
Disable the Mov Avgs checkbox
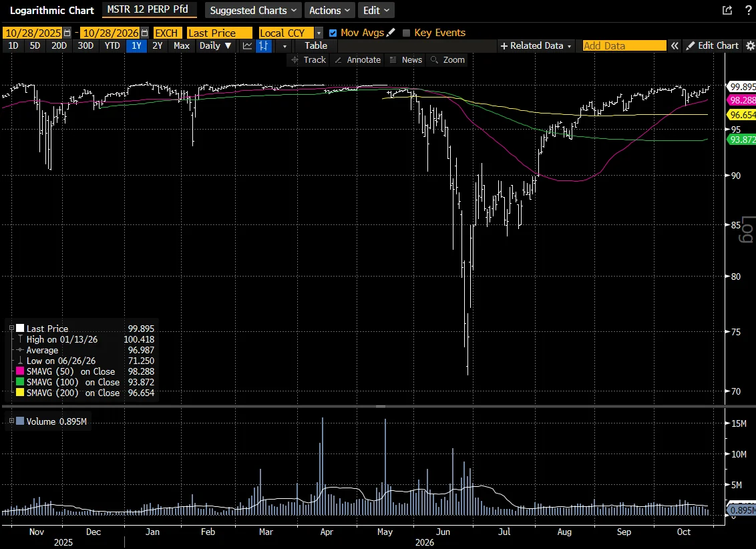(333, 33)
